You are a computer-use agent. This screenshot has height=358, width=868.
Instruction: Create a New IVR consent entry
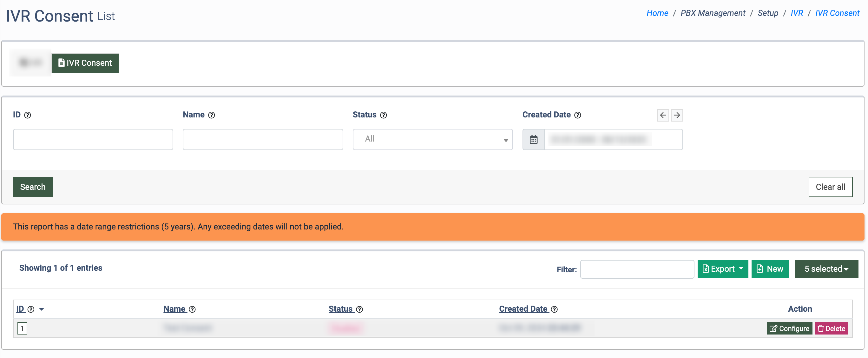770,269
